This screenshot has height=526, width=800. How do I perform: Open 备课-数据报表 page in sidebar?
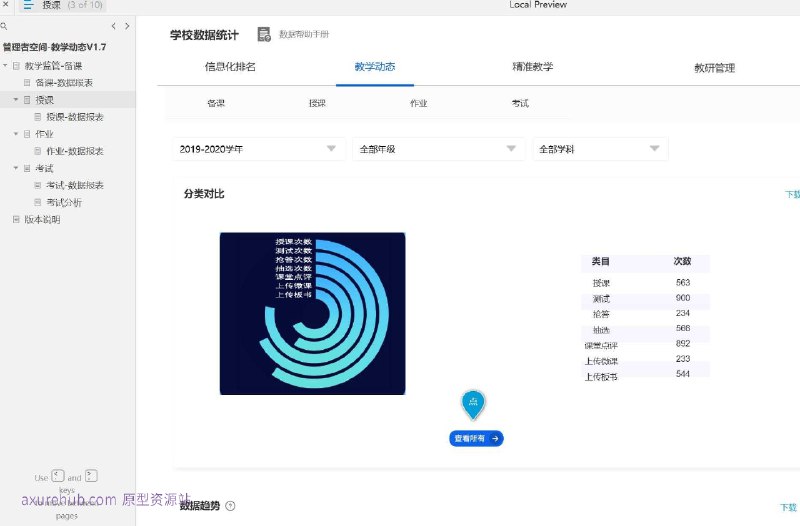64,83
